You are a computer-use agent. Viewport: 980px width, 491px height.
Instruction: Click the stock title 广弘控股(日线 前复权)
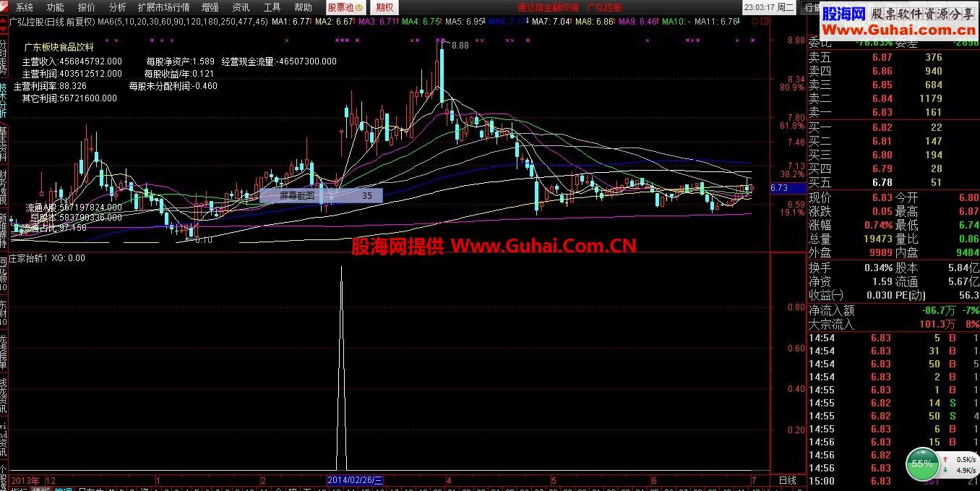click(x=53, y=22)
